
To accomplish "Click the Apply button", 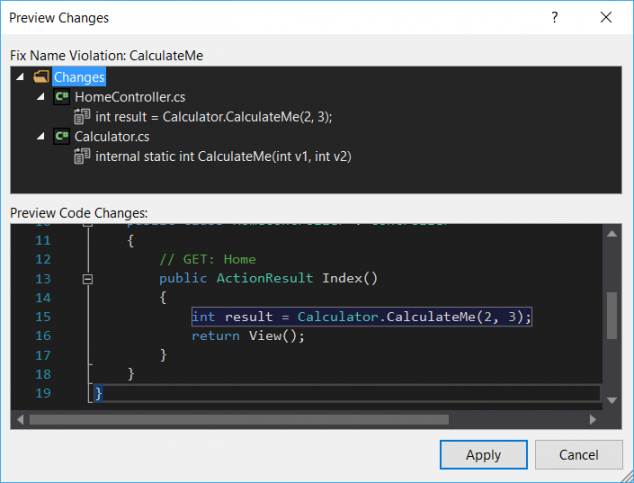I will (x=484, y=455).
